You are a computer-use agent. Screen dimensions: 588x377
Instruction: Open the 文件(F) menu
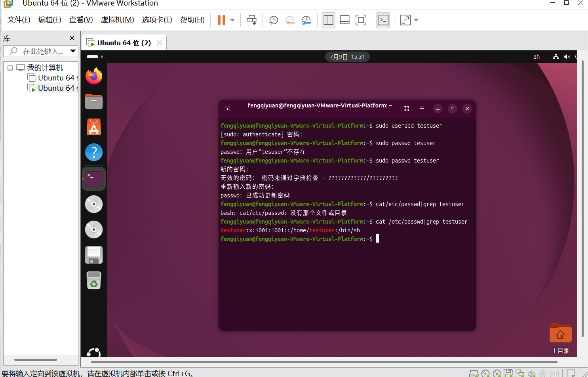19,20
